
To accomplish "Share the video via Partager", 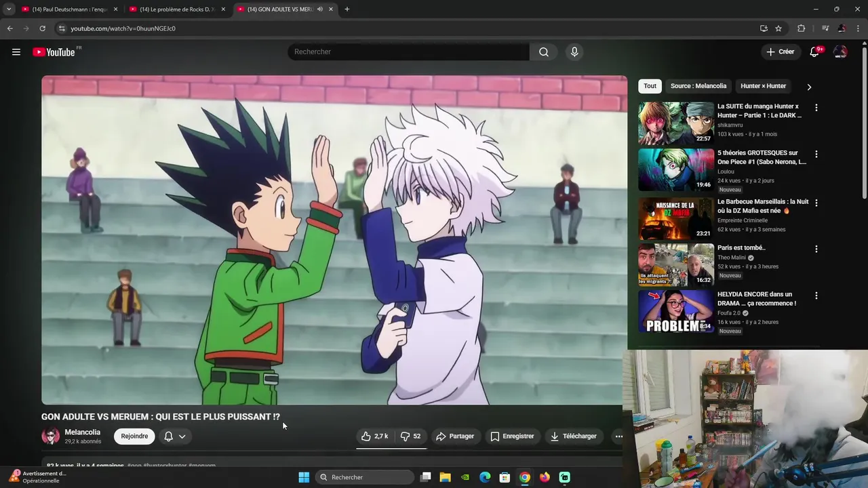I will 455,436.
